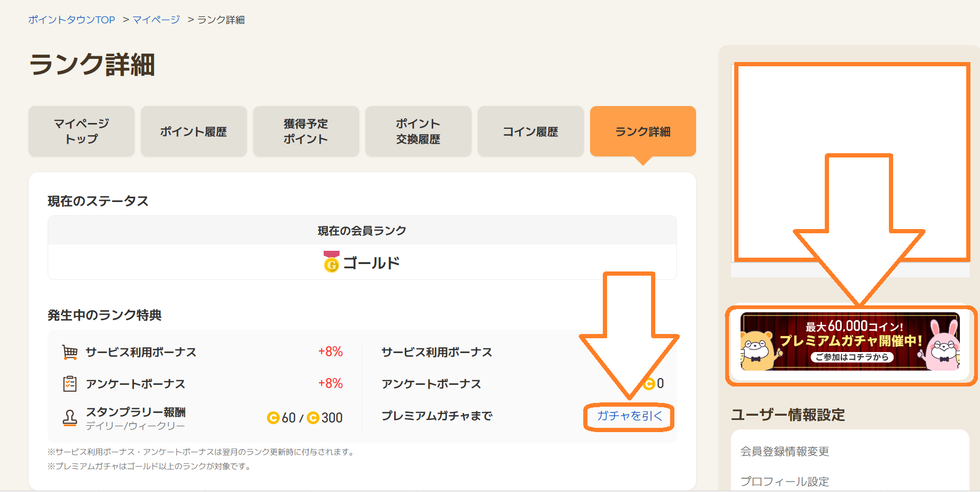Click the coin icon showing 0 beside アンケートボーナス

click(651, 384)
